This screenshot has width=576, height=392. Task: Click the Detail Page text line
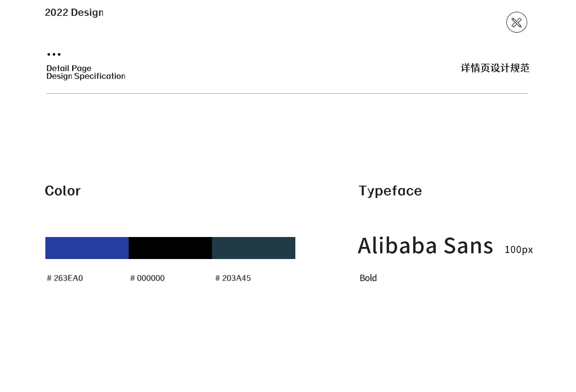point(69,68)
